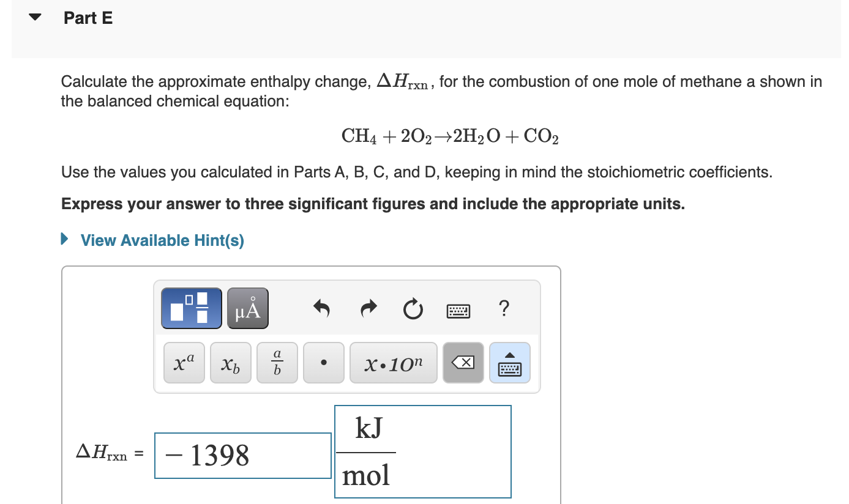
Task: Reset the answer field with the circular arrow
Action: [413, 309]
